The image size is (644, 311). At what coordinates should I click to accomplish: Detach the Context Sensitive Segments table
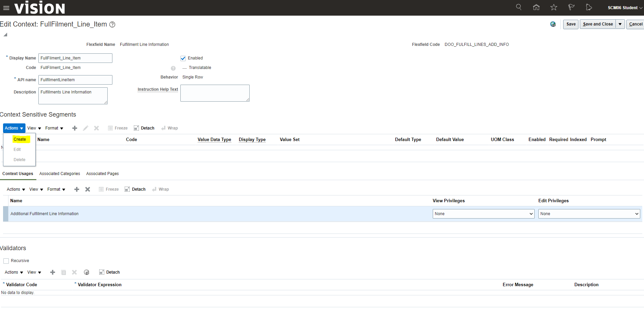click(144, 128)
